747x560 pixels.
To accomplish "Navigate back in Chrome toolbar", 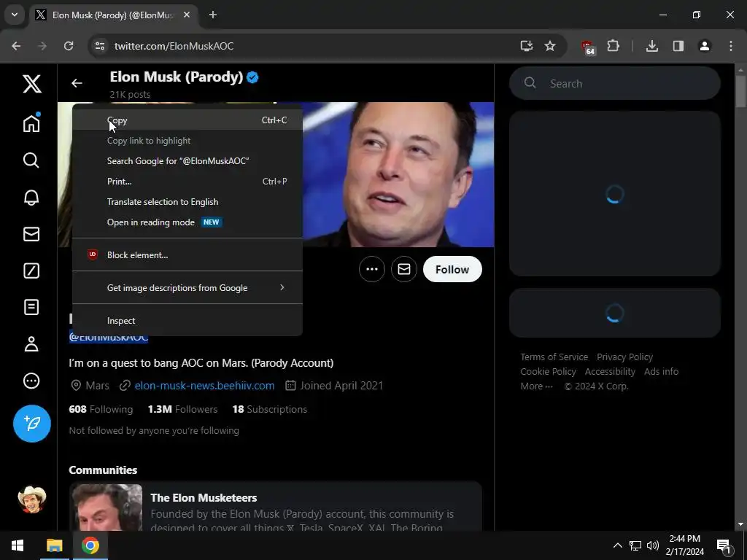I will tap(16, 46).
